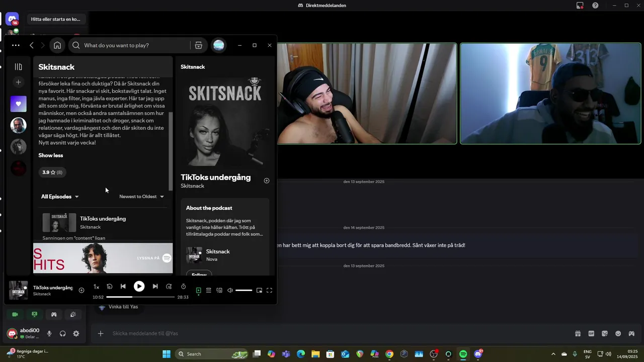Image resolution: width=644 pixels, height=362 pixels.
Task: Open the Spotify miniplayer
Action: click(259, 291)
